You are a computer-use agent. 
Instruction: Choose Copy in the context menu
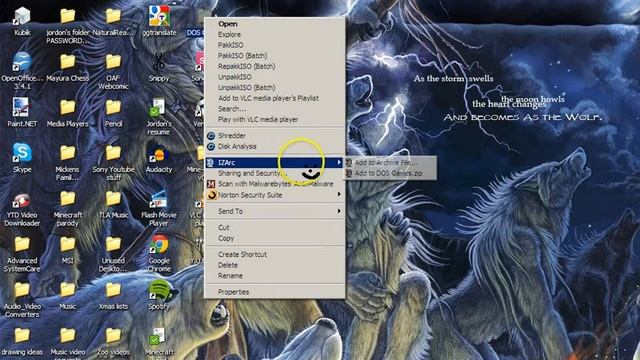coord(274,238)
